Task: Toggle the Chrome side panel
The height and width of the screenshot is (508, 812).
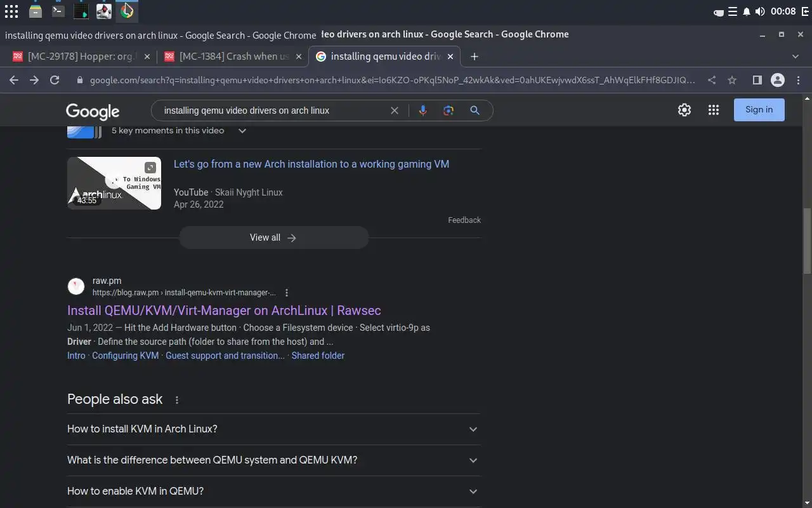Action: 757,80
